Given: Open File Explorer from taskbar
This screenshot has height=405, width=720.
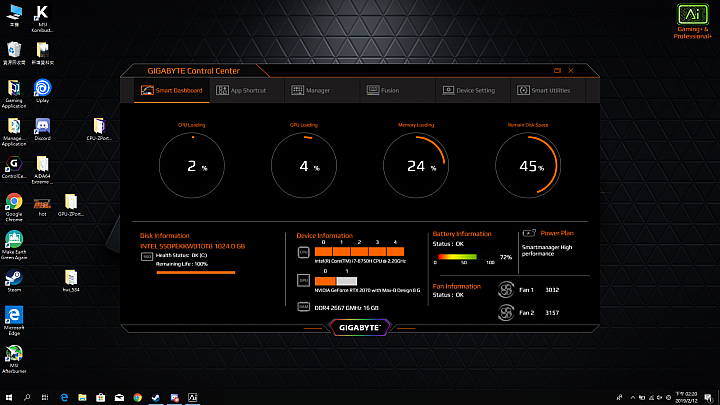Looking at the screenshot, I should (82, 398).
